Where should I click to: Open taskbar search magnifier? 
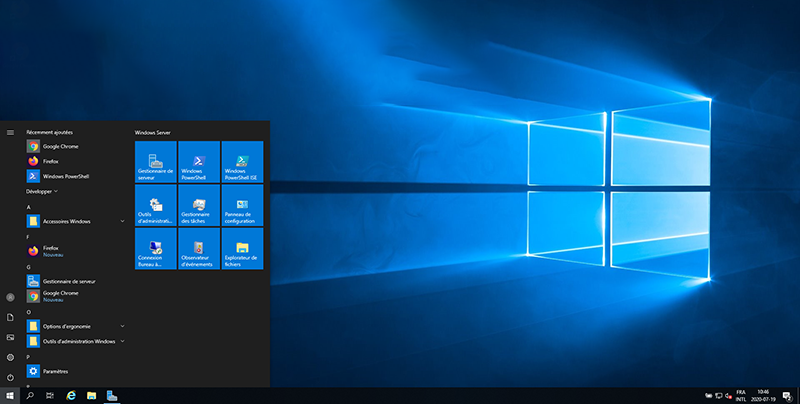click(30, 396)
